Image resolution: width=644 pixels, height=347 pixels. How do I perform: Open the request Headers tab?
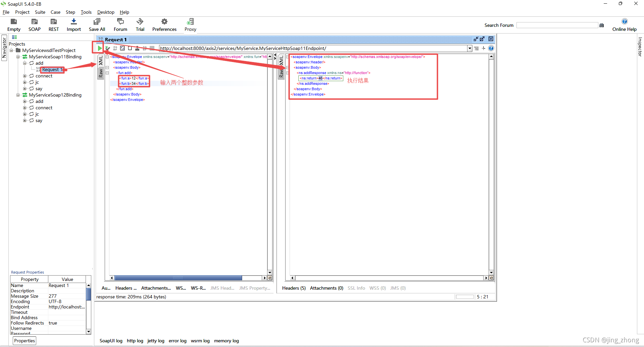126,288
